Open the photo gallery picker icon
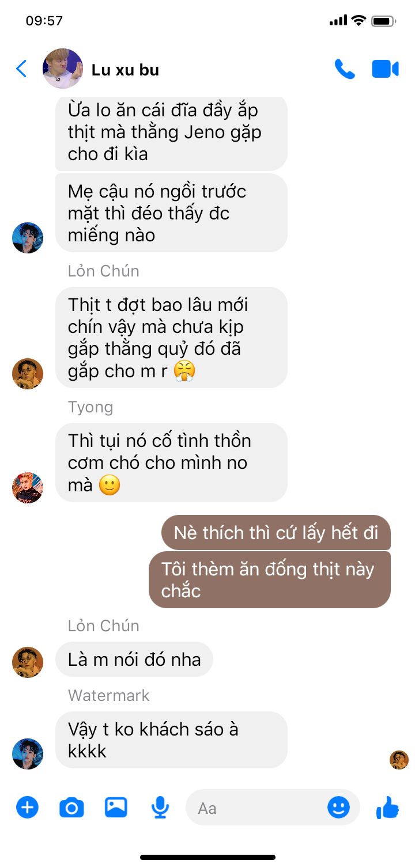The width and height of the screenshot is (415, 868). [x=116, y=807]
